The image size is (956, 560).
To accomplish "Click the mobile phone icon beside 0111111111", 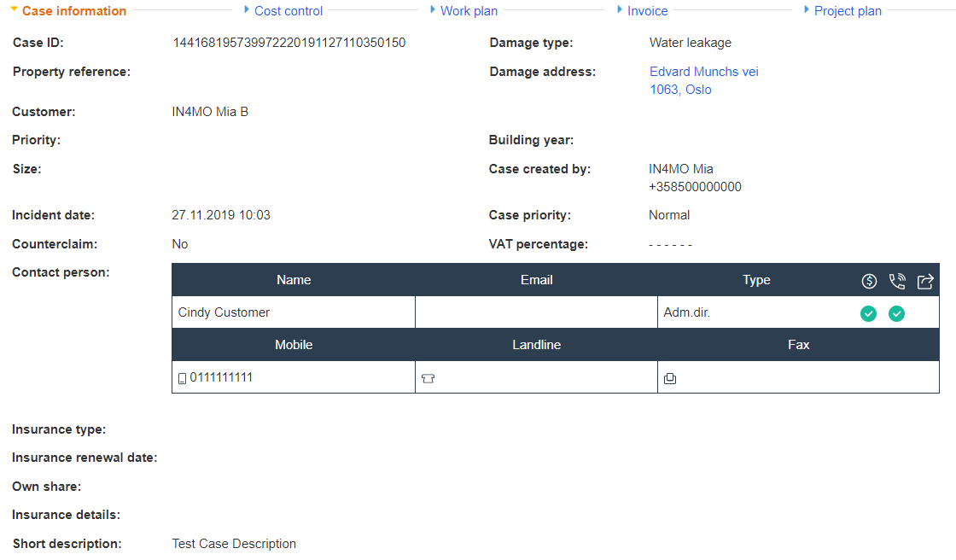I will [x=182, y=378].
